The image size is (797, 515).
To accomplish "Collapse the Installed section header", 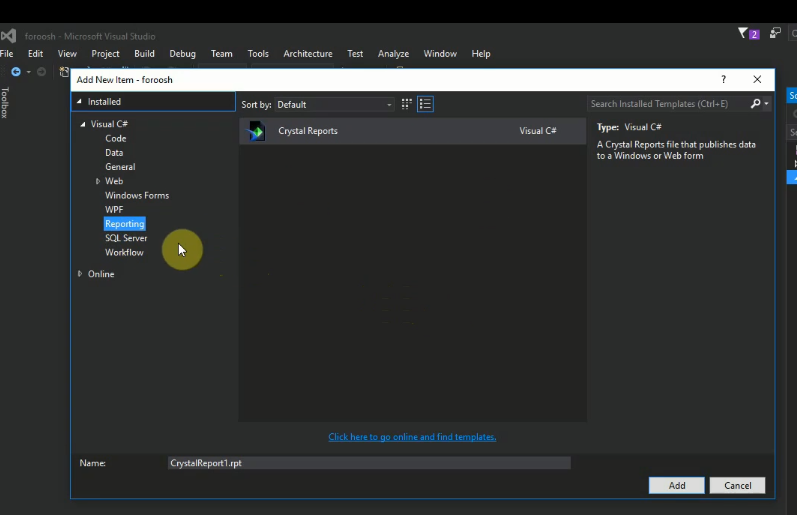I will (79, 102).
